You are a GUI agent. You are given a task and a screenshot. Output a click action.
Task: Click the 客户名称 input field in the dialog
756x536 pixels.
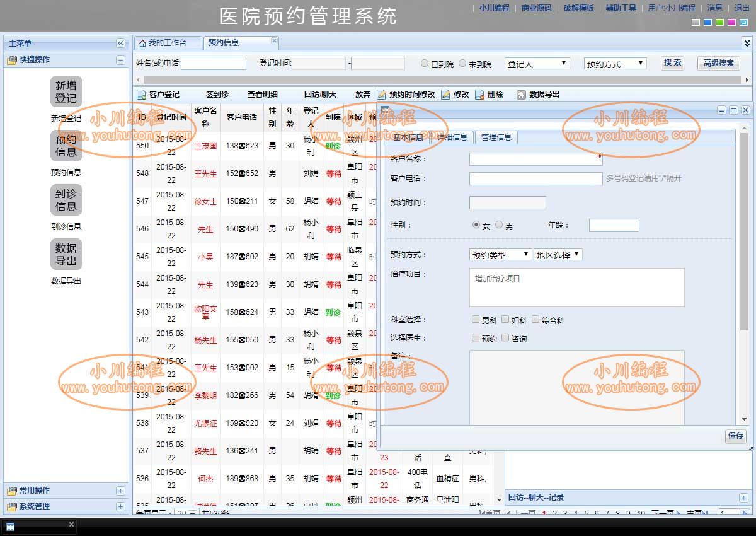pos(536,159)
